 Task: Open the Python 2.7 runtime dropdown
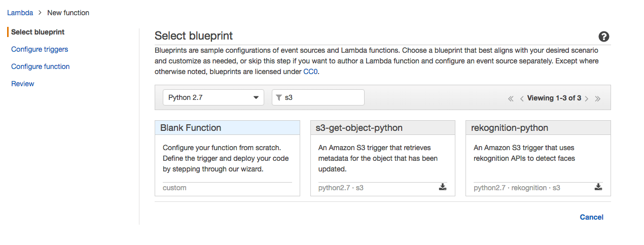213,97
